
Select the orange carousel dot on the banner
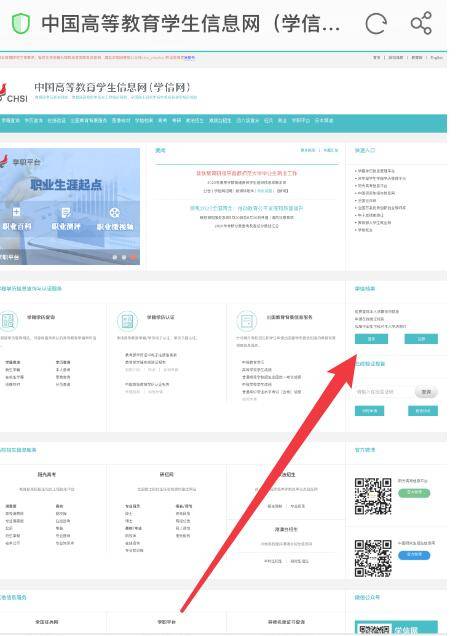coord(133,257)
